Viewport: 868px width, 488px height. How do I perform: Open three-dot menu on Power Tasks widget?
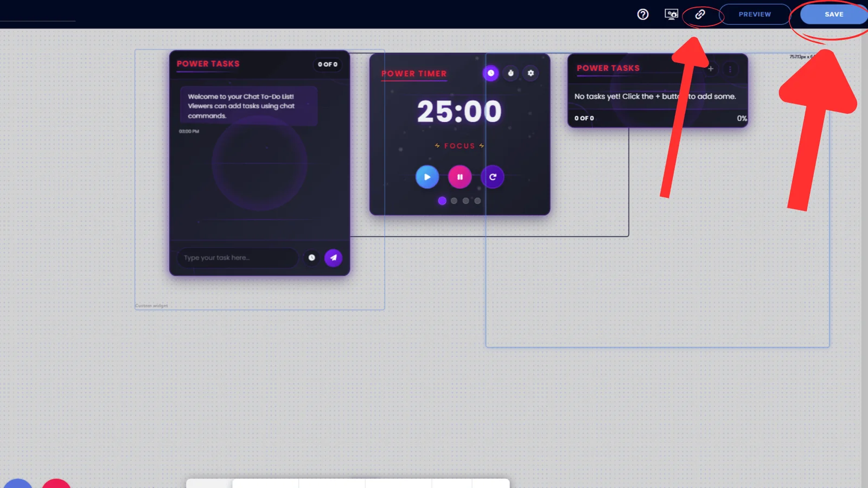point(730,69)
